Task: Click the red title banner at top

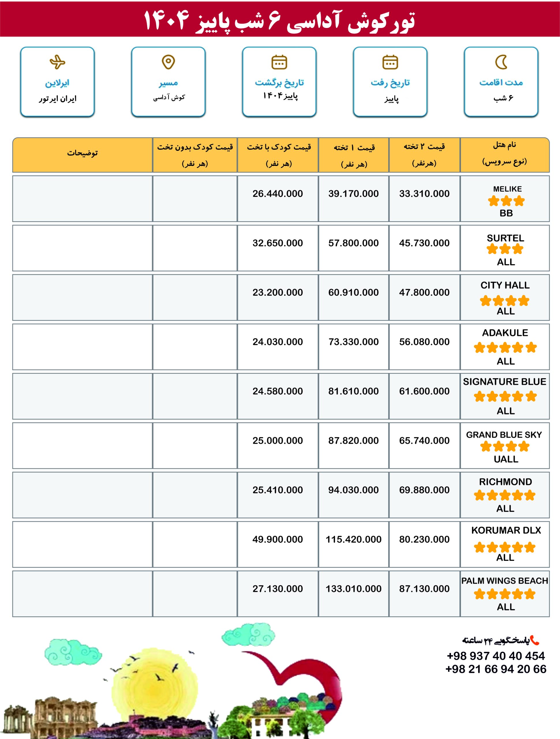Action: pos(280,19)
